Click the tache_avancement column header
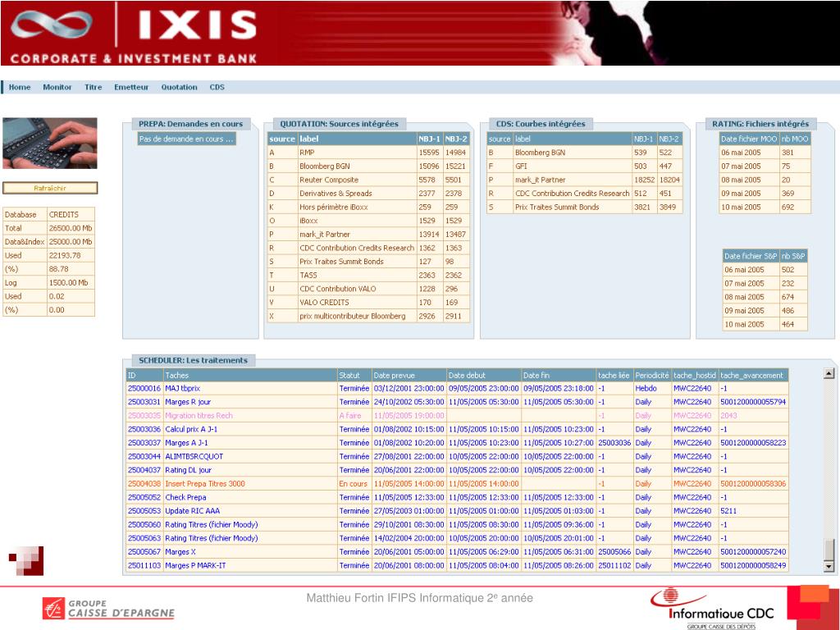Image resolution: width=840 pixels, height=630 pixels. click(x=753, y=376)
